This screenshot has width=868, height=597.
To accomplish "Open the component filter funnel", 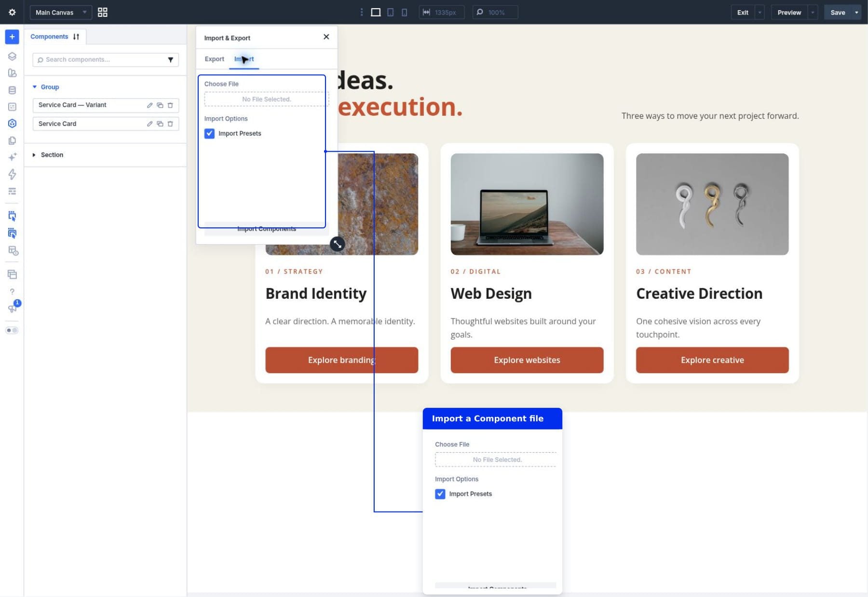I will coord(170,59).
